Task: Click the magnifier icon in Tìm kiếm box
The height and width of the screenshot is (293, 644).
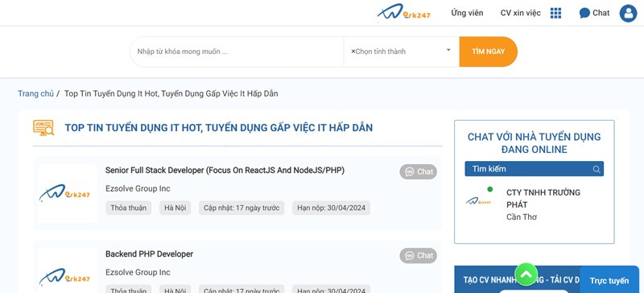Action: click(x=597, y=169)
